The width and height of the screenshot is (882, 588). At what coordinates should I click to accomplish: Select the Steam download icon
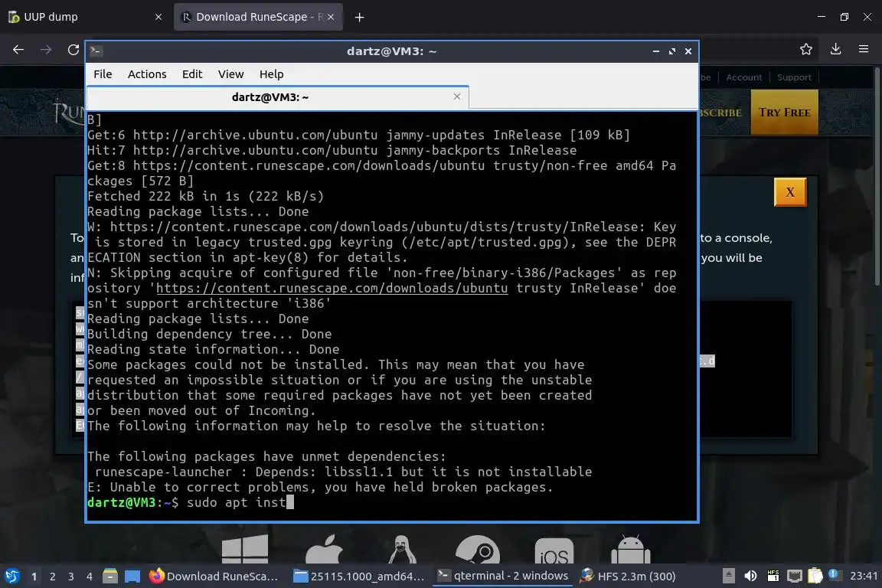pyautogui.click(x=478, y=550)
